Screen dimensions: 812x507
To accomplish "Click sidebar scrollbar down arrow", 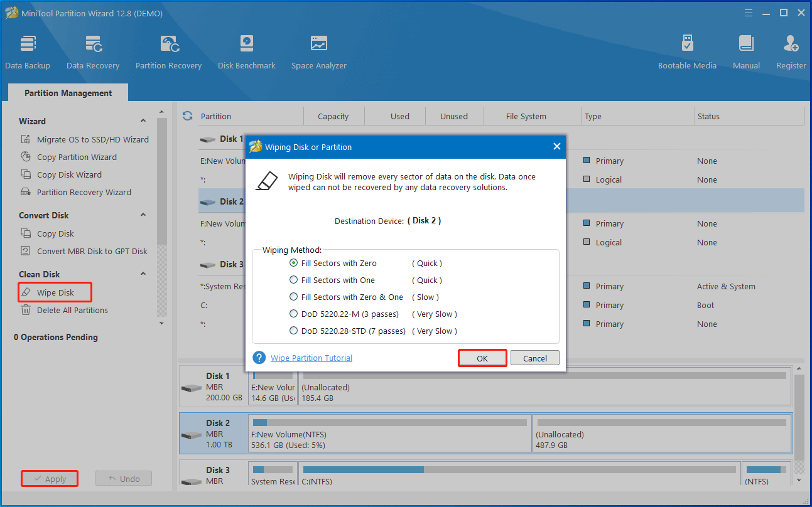I will (x=162, y=323).
